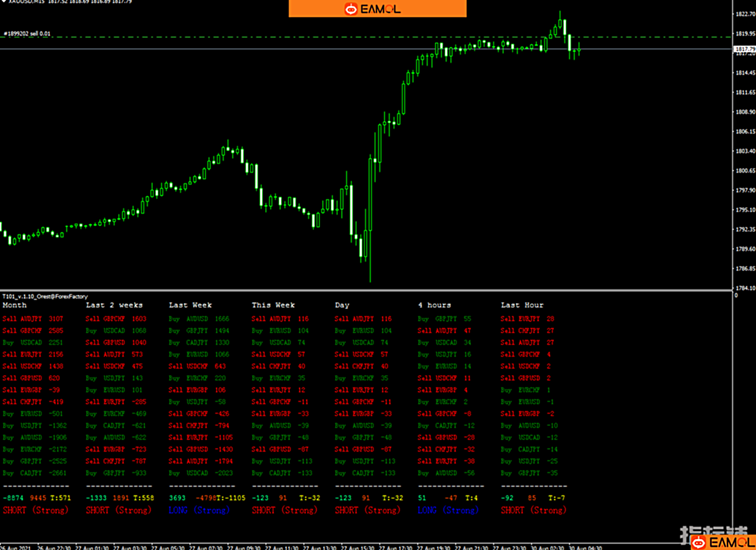The image size is (756, 550).
Task: Click 'Sell GBPUSD 620' in Month column
Action: 31,378
